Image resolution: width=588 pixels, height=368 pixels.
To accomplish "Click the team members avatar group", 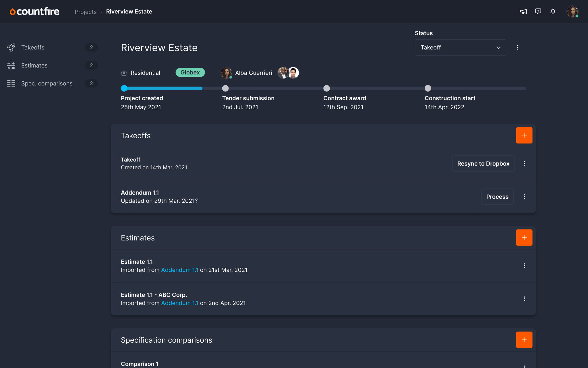I will [288, 73].
